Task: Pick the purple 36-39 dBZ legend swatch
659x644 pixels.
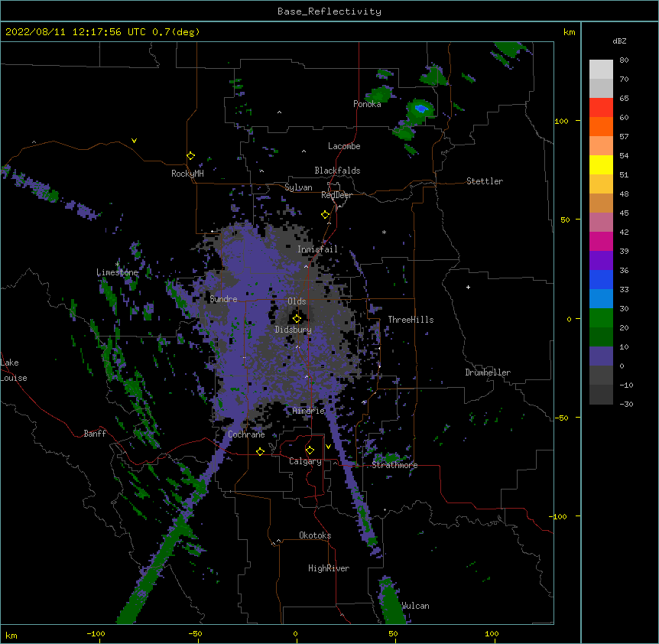Action: (x=601, y=261)
